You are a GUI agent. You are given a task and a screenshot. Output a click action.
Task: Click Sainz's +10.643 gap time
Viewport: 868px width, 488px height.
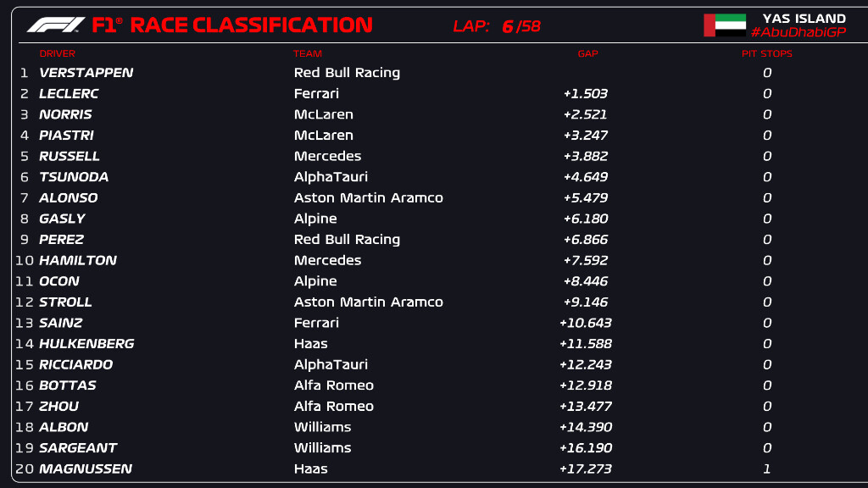586,323
